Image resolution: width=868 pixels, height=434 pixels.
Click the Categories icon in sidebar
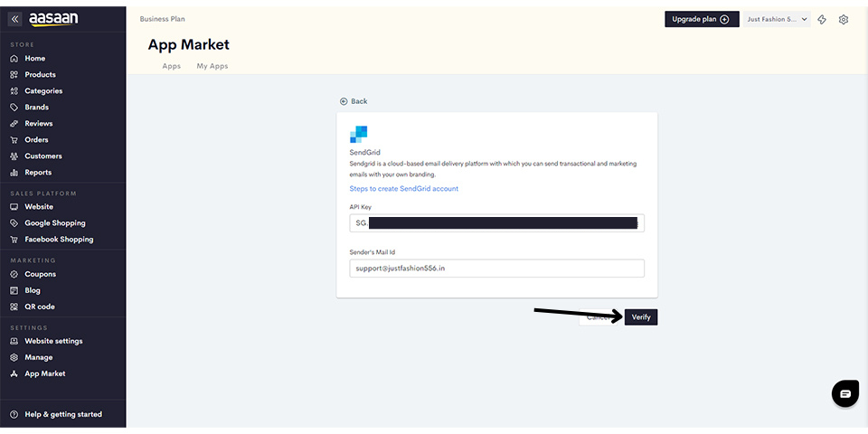14,91
